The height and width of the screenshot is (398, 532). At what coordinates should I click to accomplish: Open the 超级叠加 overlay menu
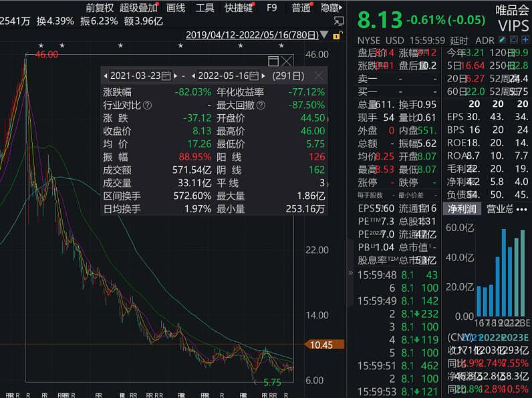[138, 8]
